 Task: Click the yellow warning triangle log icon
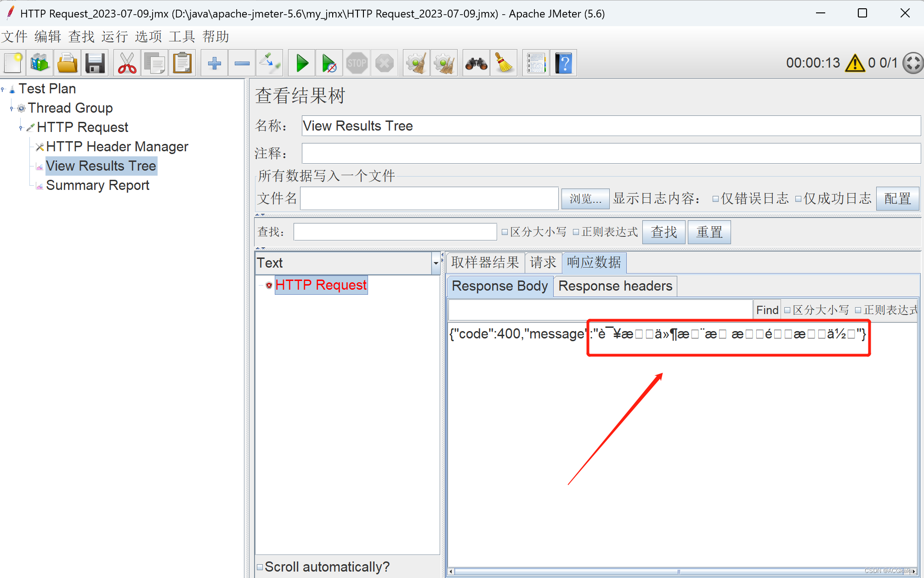(x=855, y=63)
